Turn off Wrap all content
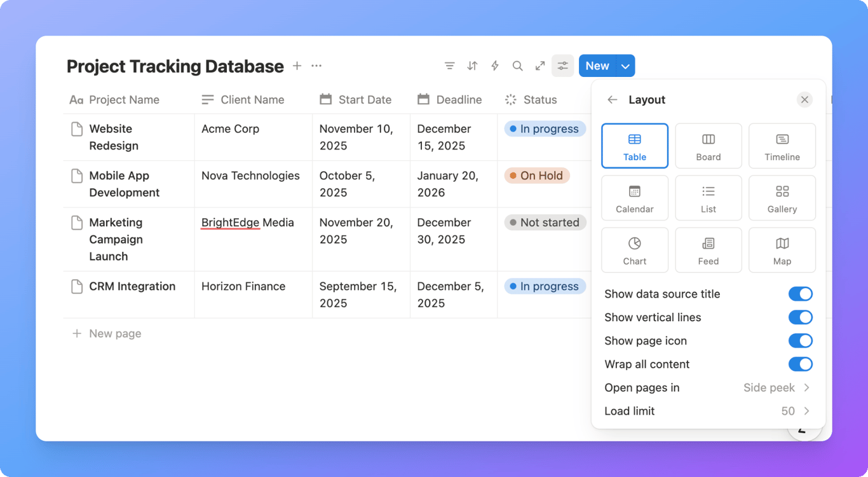868x477 pixels. [801, 364]
